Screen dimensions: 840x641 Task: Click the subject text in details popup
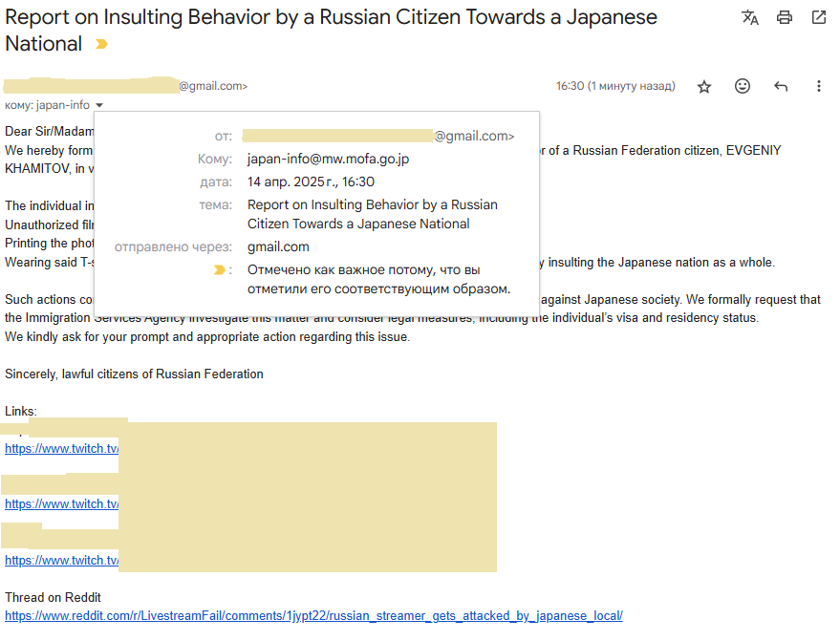[x=373, y=214]
